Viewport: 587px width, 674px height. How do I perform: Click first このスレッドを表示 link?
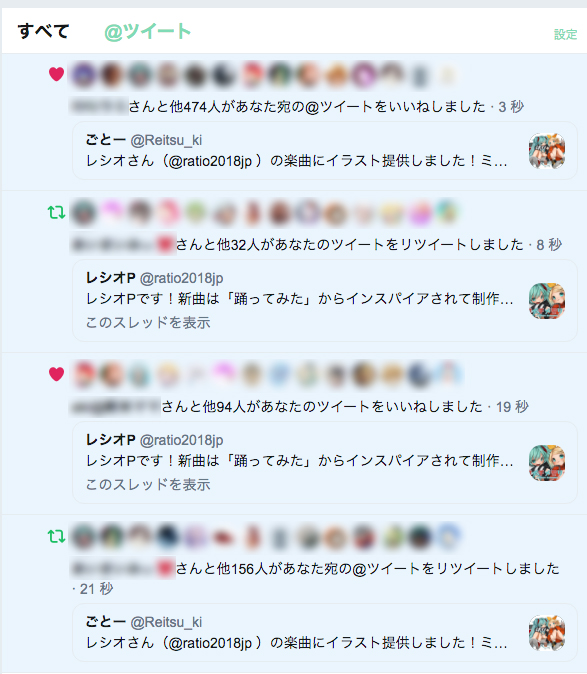(x=148, y=322)
